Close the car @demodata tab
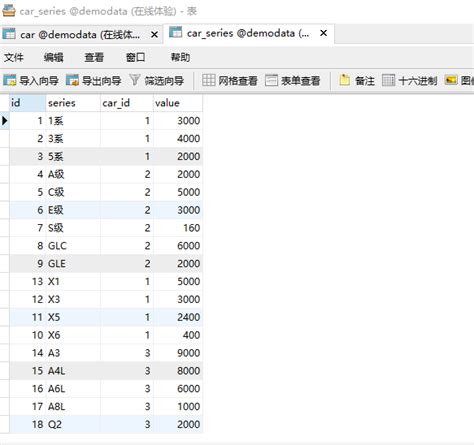Viewport: 474px width, 445px height. (x=154, y=34)
